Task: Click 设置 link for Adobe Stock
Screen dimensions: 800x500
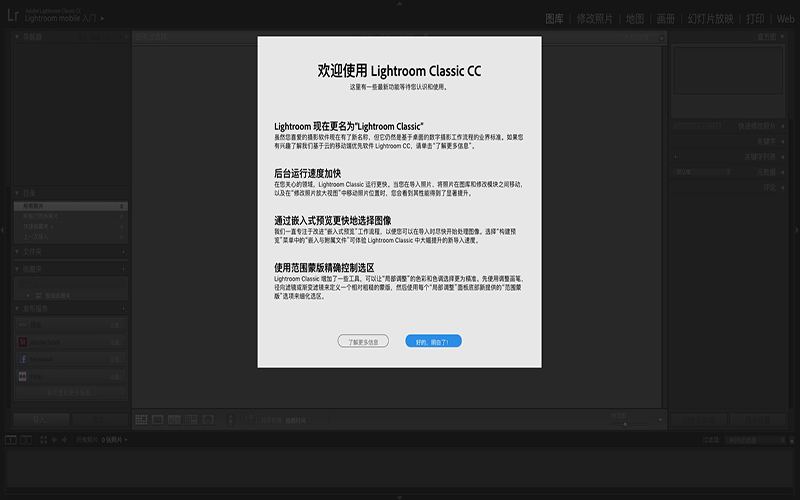Action: (x=116, y=342)
